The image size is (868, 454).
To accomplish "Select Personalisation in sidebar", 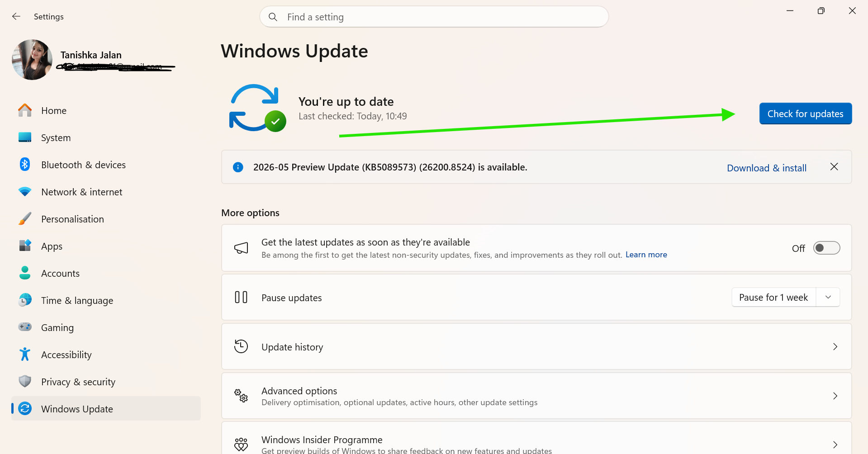I will coord(73,219).
